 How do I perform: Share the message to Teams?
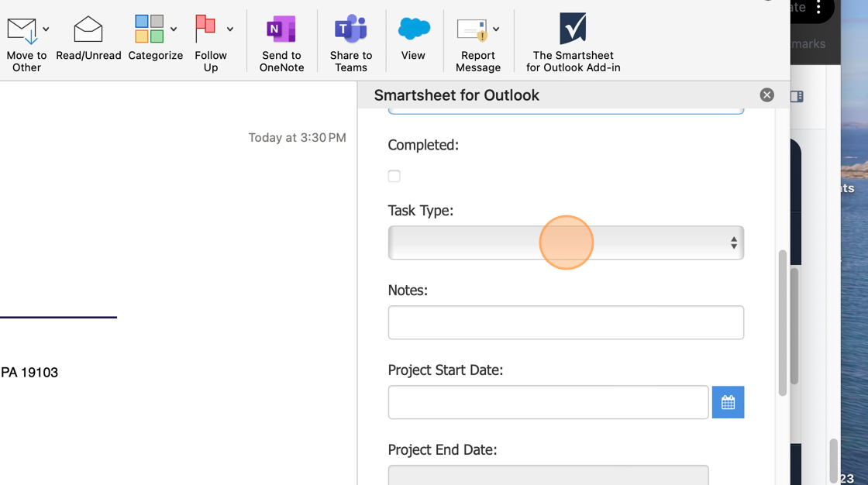tap(351, 43)
